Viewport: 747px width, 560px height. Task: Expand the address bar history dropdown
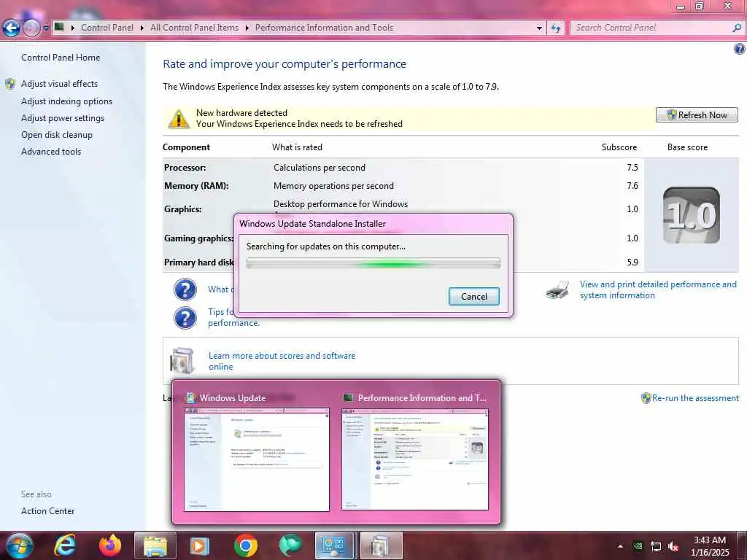[539, 28]
